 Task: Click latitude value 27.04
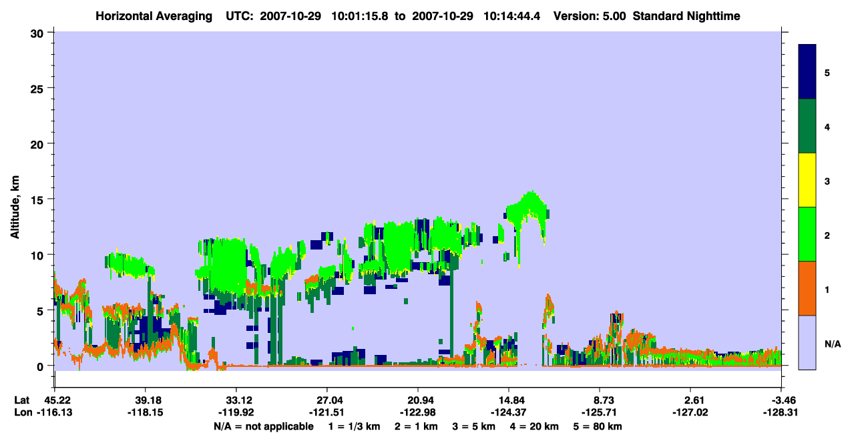327,400
